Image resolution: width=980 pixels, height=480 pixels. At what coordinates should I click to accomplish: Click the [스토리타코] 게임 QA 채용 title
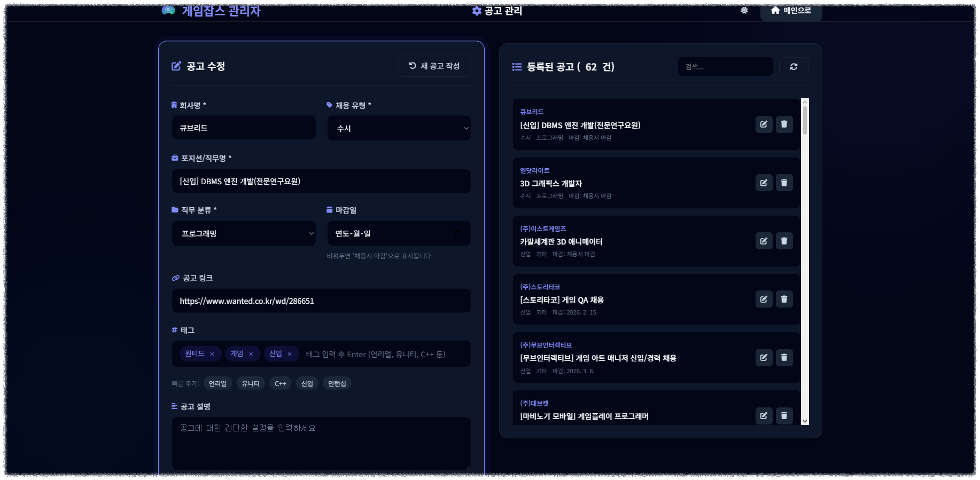pos(562,300)
